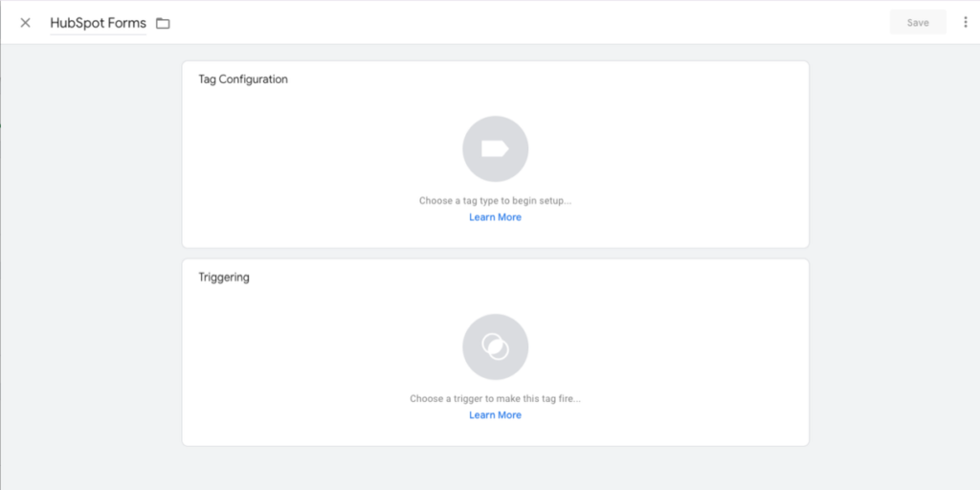Click the HubSpot Forms tag name field

point(98,23)
